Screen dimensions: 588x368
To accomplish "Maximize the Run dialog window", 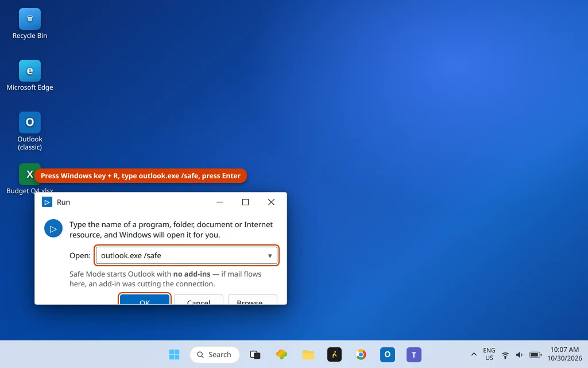I will coord(245,202).
